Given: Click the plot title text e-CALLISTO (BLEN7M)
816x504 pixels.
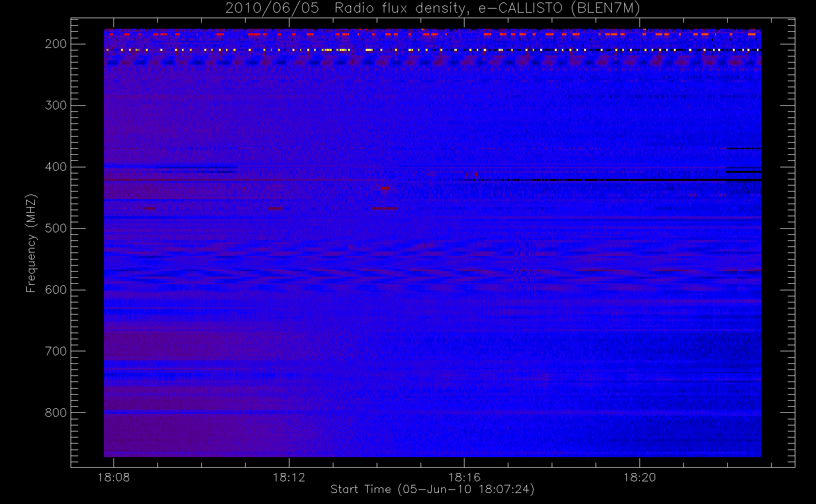Looking at the screenshot, I should point(559,8).
